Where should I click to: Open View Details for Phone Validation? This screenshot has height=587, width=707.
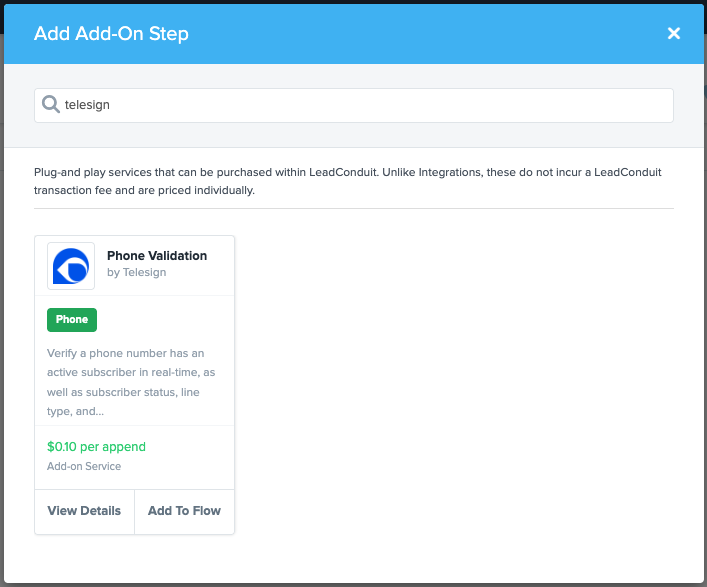(x=84, y=511)
